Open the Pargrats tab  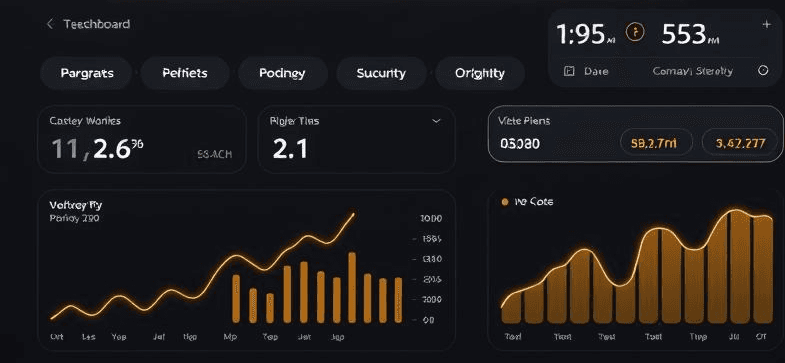tap(87, 73)
